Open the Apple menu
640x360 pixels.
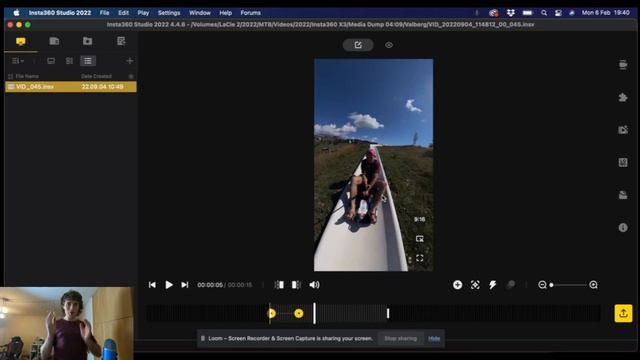[x=16, y=13]
